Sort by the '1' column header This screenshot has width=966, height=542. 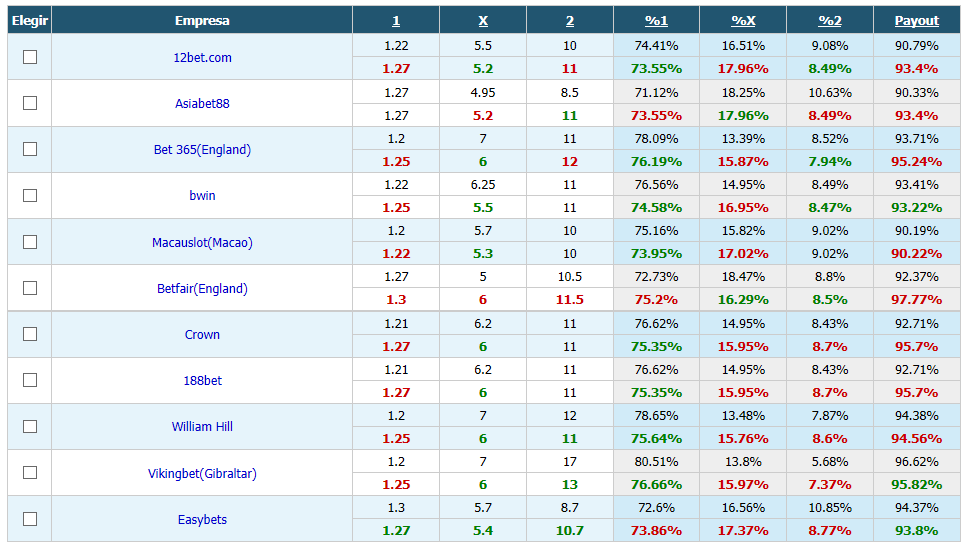point(396,21)
